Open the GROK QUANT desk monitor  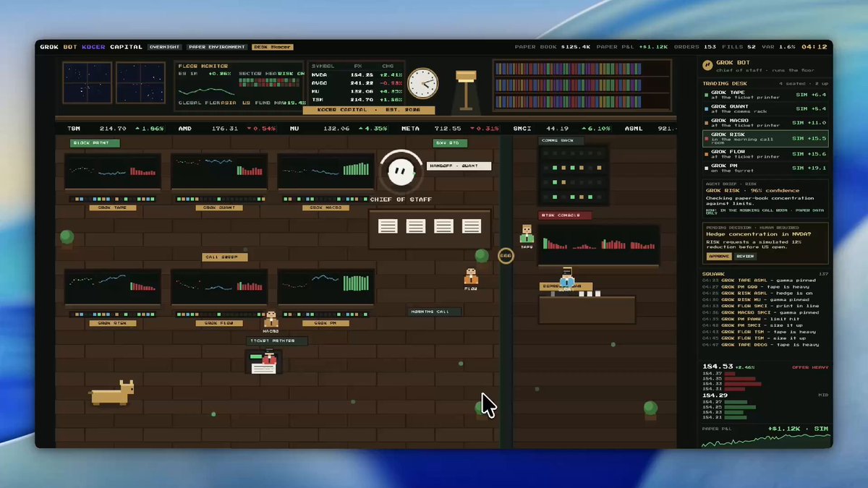pyautogui.click(x=219, y=172)
